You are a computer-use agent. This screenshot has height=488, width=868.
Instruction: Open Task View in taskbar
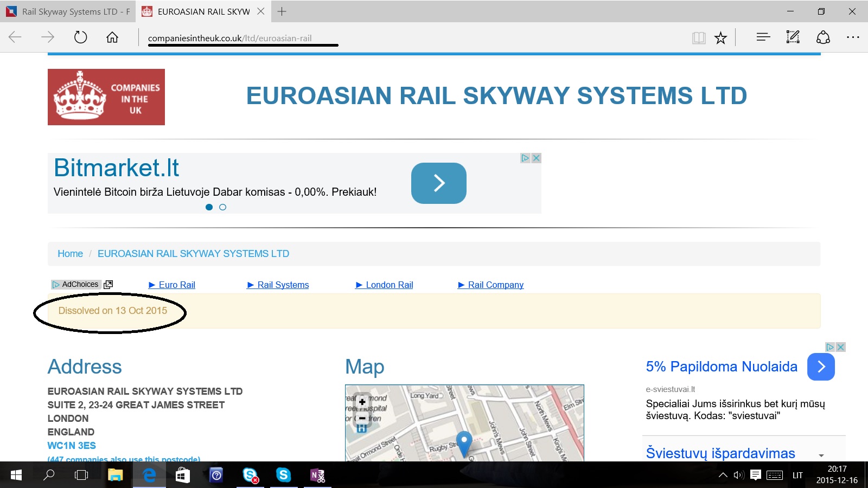point(81,476)
